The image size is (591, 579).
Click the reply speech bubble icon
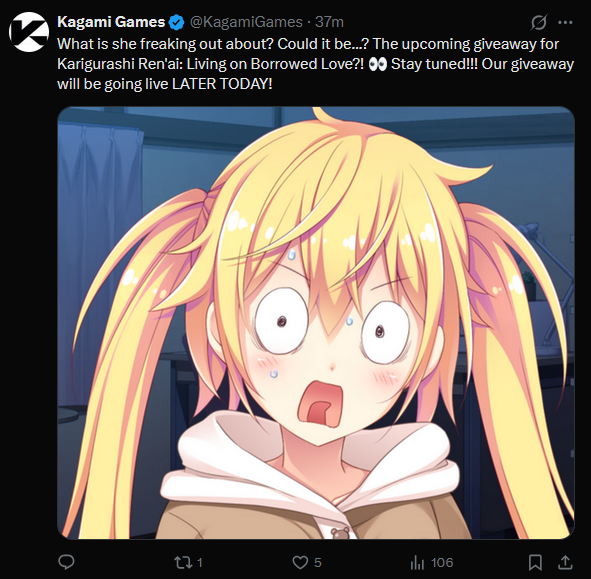click(66, 562)
